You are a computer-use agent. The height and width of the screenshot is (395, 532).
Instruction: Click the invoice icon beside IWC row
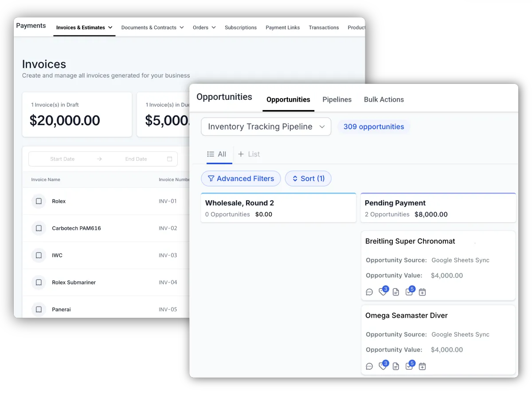pyautogui.click(x=39, y=256)
